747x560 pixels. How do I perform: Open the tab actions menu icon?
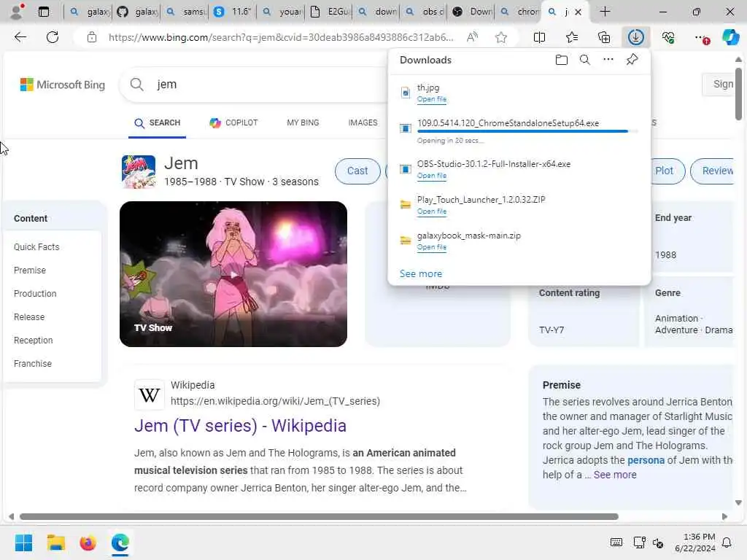click(44, 12)
